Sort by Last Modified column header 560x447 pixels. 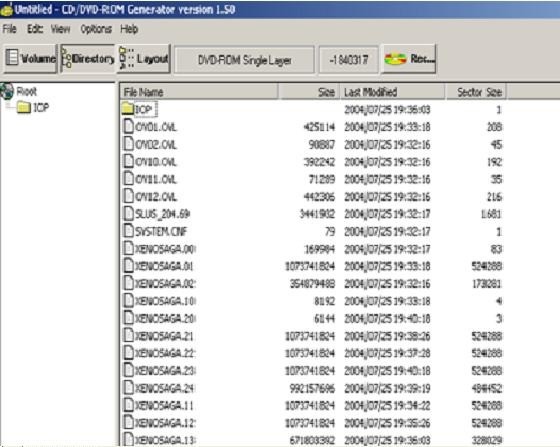tap(392, 92)
